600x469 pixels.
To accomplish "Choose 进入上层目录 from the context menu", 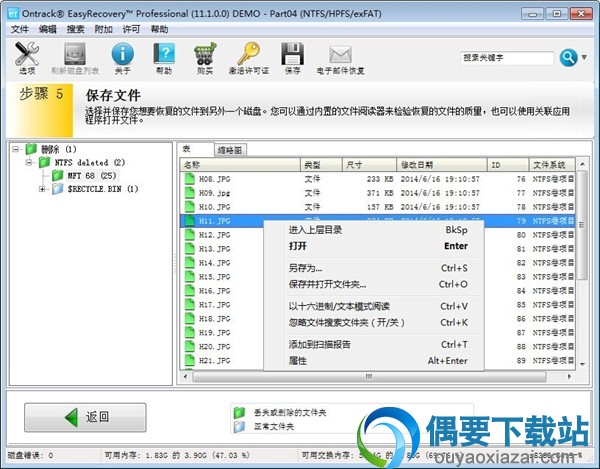I will 374,230.
